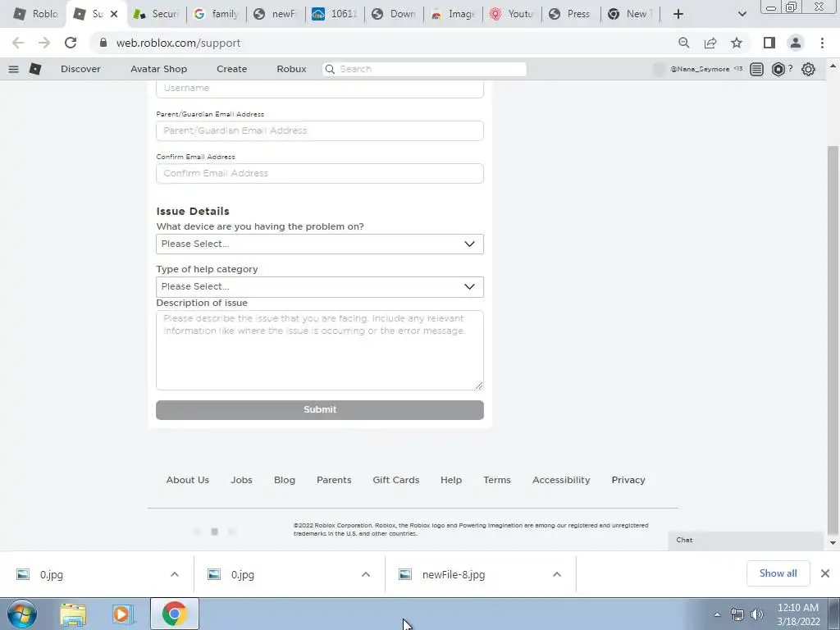This screenshot has width=840, height=630.
Task: Open options for second 0.jpg download
Action: [x=366, y=574]
